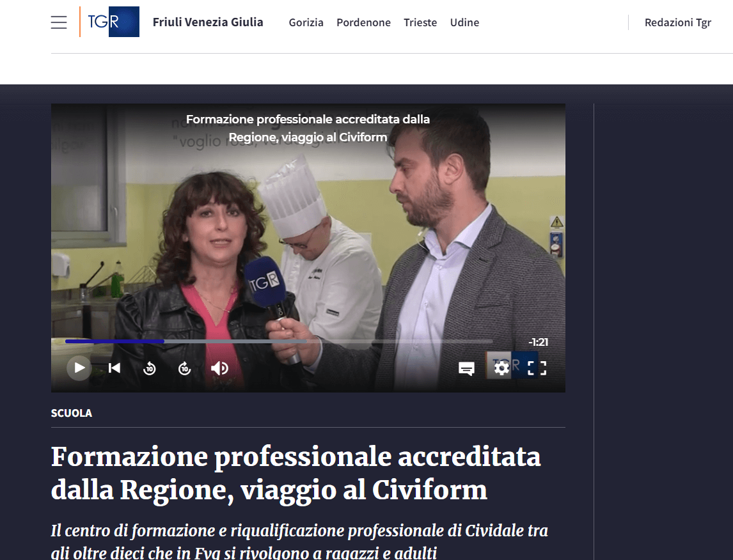The width and height of the screenshot is (733, 560).
Task: Open the Gorizia section
Action: pyautogui.click(x=306, y=22)
